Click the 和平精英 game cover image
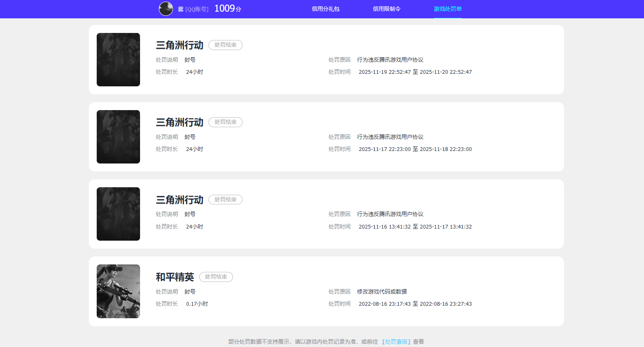The image size is (644, 347). [118, 291]
